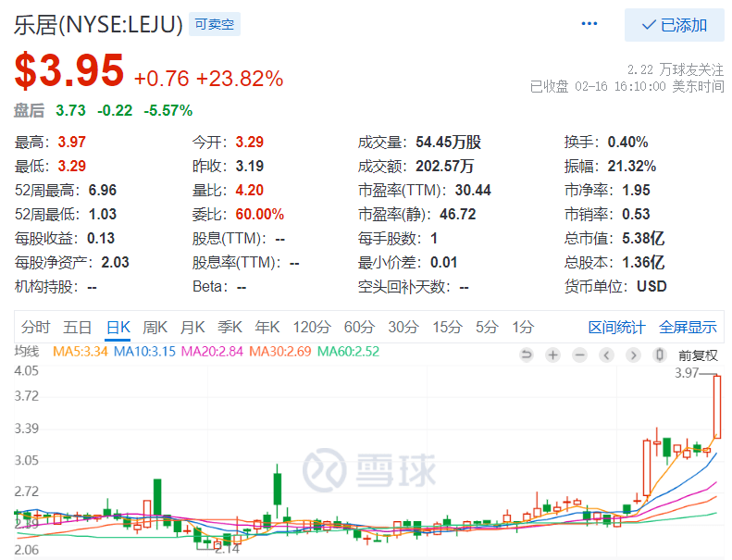Open the three-dots more options menu
This screenshot has height=560, width=732.
point(589,23)
